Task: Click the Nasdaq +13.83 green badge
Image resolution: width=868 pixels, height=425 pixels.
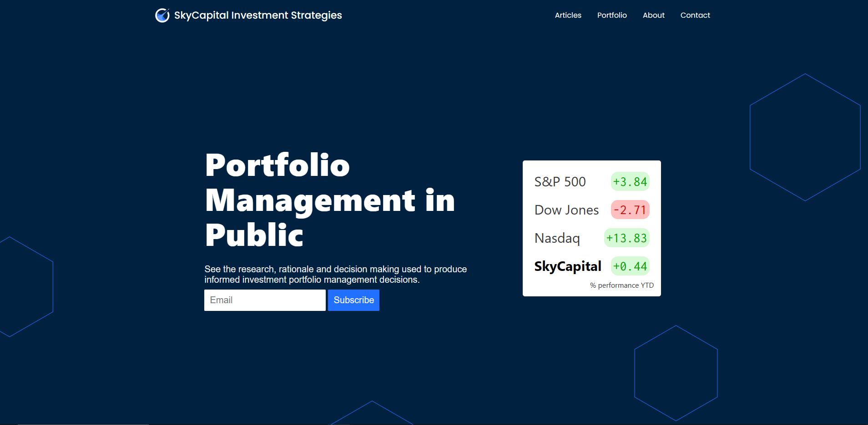Action: pyautogui.click(x=626, y=238)
